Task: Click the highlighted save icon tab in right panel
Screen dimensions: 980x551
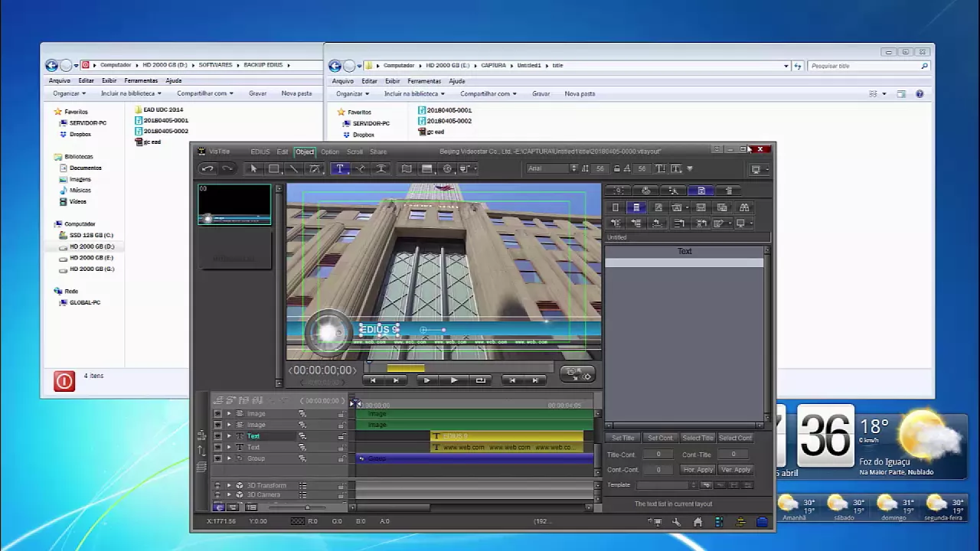Action: (701, 191)
